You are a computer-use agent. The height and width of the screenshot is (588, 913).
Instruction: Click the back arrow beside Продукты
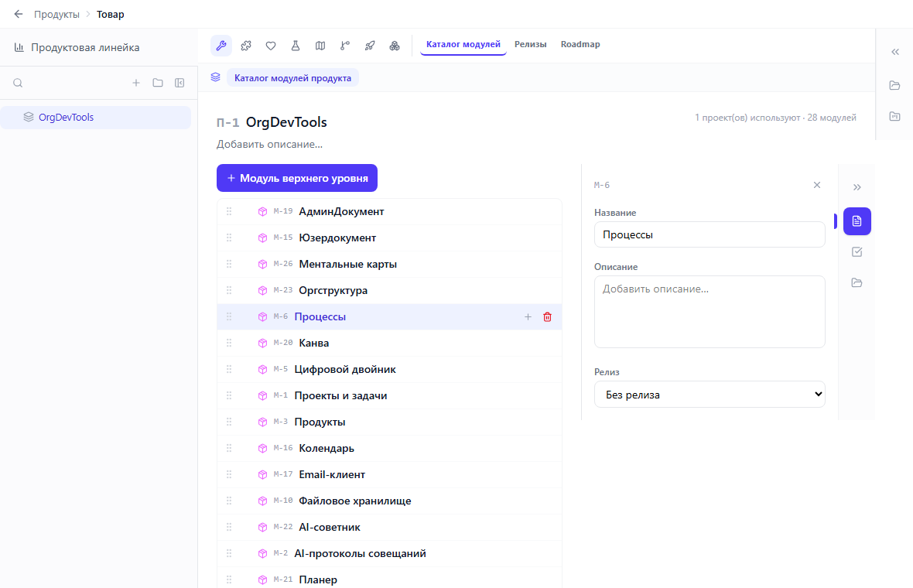(x=19, y=14)
